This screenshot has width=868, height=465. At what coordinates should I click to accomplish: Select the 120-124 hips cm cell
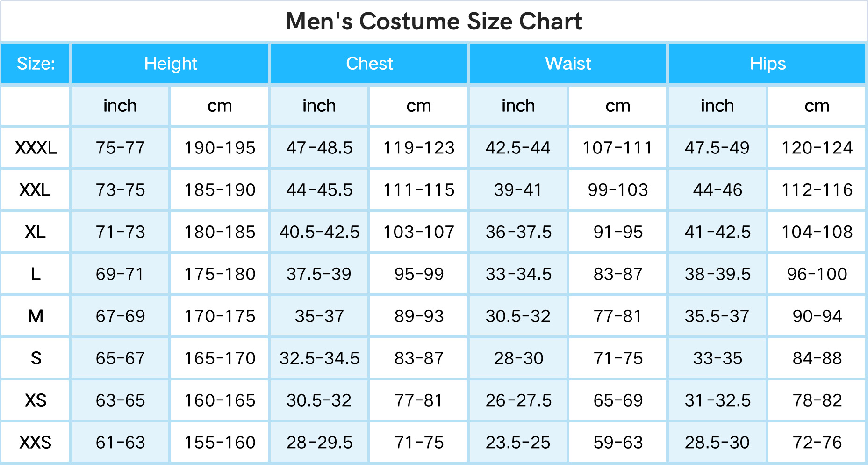[x=817, y=148]
